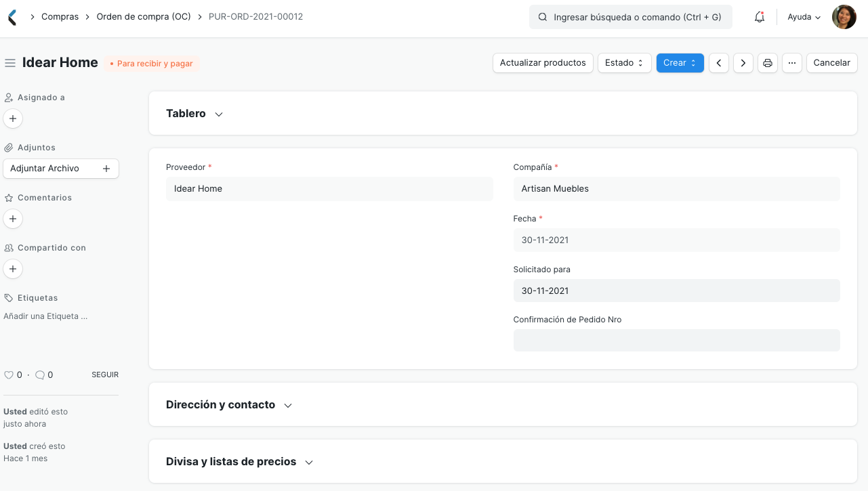868x491 pixels.
Task: Click the app logo home icon
Action: click(x=12, y=17)
